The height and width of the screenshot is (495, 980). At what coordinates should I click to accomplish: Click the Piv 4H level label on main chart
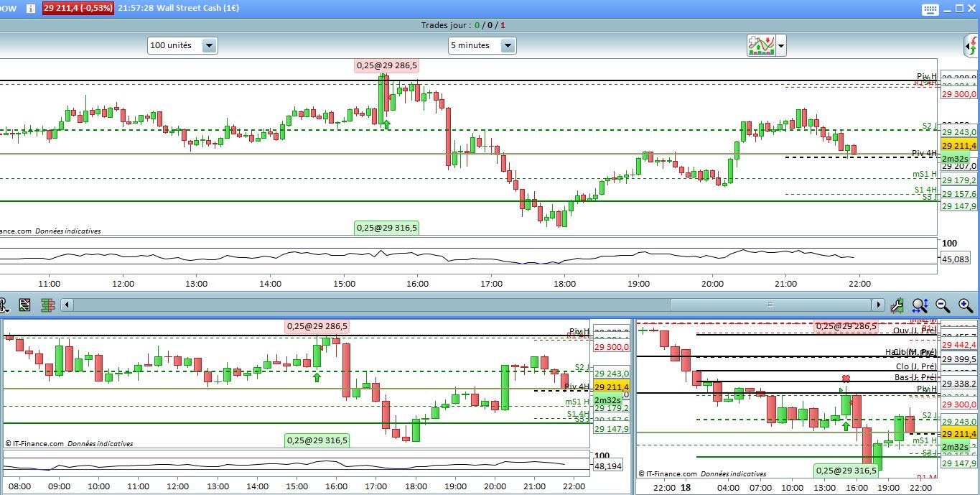coord(924,153)
